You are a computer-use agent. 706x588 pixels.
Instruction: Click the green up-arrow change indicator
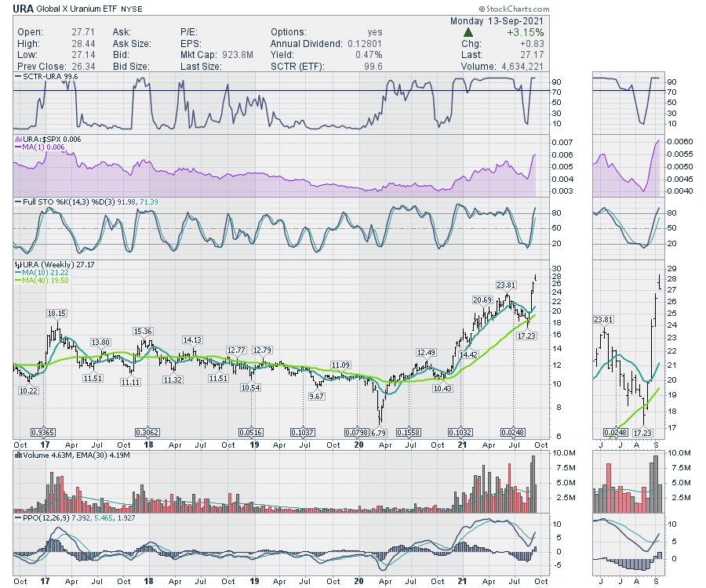[468, 32]
